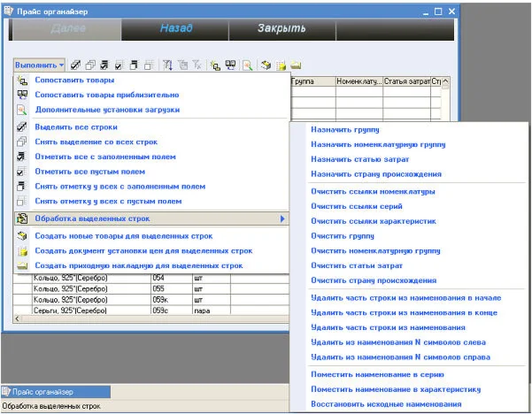The width and height of the screenshot is (532, 414).
Task: Click the create receipt invoice toolbar icon
Action: coord(296,65)
